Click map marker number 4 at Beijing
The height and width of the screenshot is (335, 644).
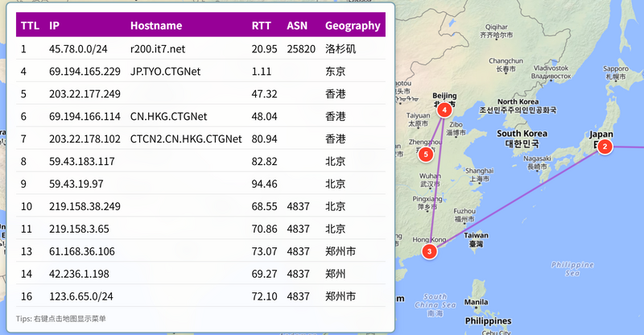pos(444,110)
